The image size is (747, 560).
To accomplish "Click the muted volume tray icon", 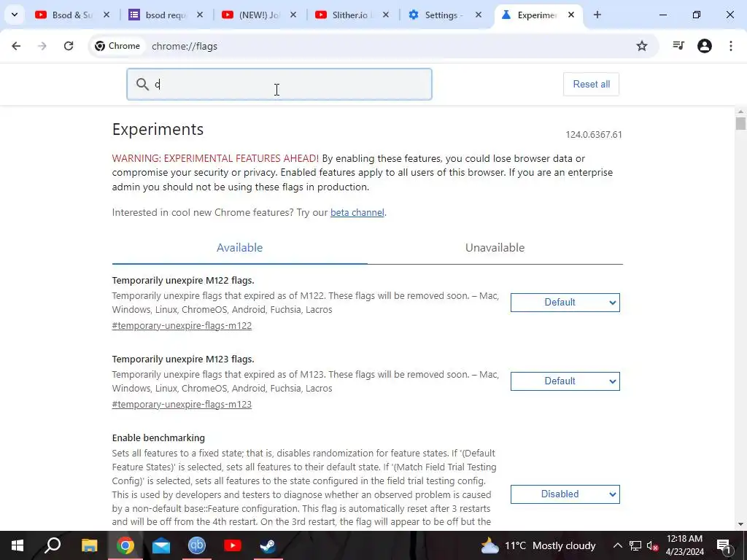I will tap(653, 545).
